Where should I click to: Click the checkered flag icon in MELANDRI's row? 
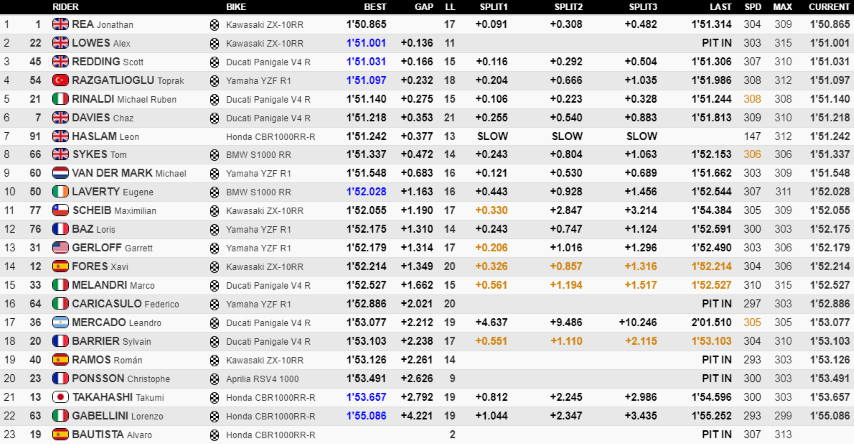(214, 285)
